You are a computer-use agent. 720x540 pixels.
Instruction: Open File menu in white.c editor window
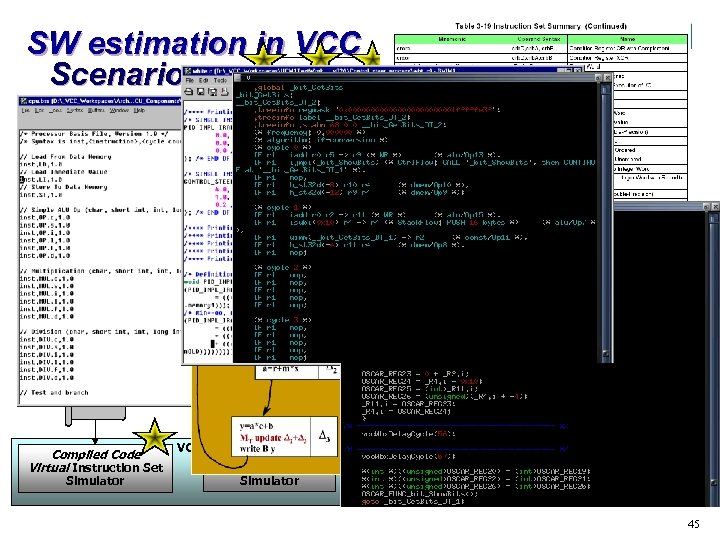[190, 80]
